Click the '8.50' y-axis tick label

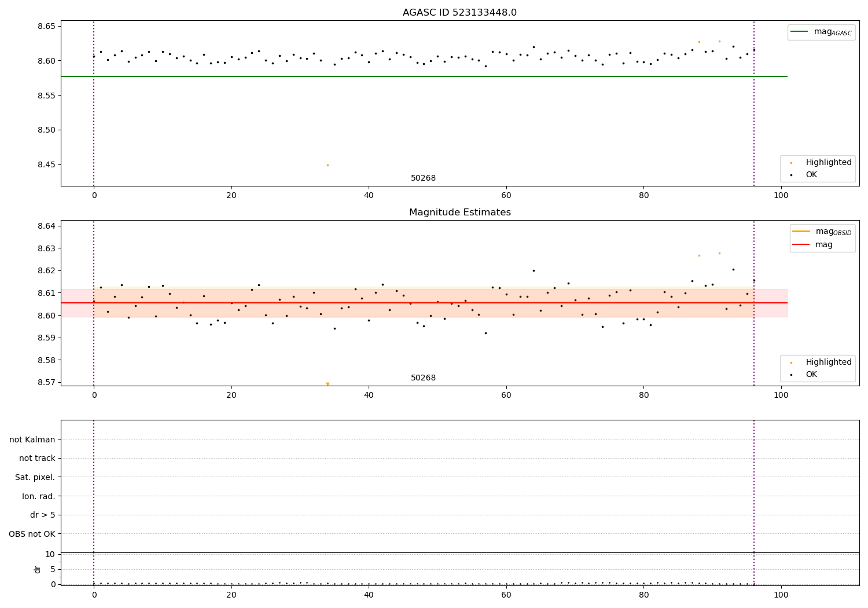(x=46, y=130)
